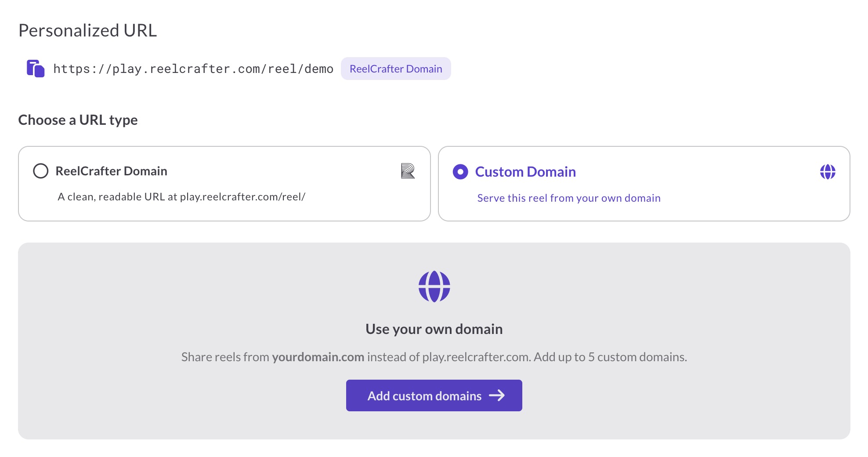
Task: Click 'Serve this reel from your own domain' text
Action: (x=569, y=198)
